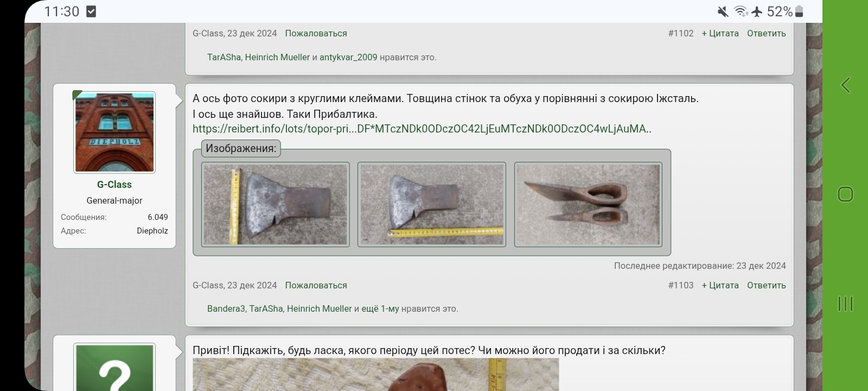The image size is (868, 391).
Task: Show others who liked via ещё 1-му
Action: [380, 308]
